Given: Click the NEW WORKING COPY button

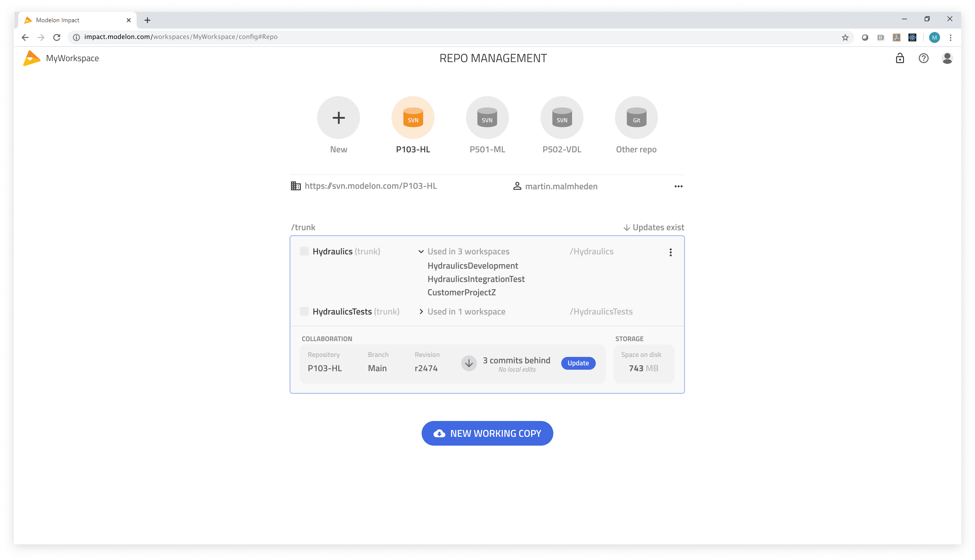Looking at the screenshot, I should [x=487, y=433].
